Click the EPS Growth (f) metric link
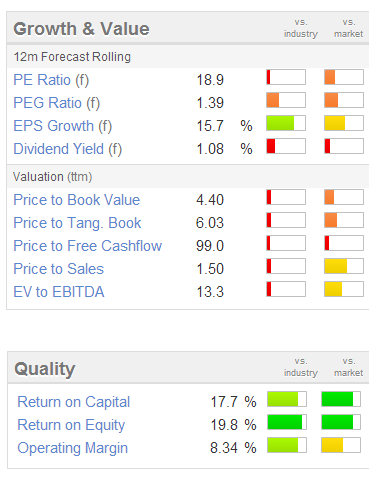The image size is (369, 478). [63, 126]
